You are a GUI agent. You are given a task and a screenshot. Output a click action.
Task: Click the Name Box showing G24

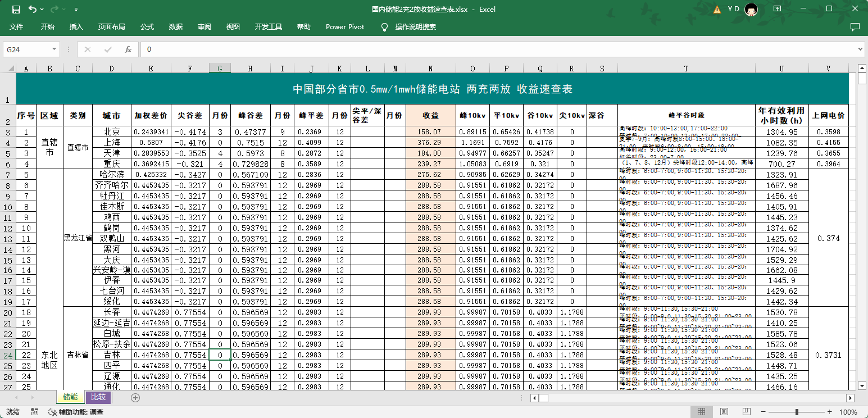27,49
